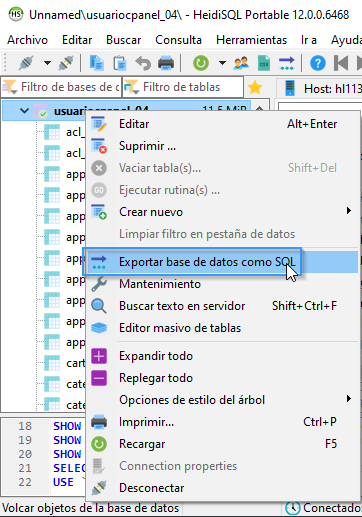362x517 pixels.
Task: Open Editor masivo de tablas
Action: [222, 328]
